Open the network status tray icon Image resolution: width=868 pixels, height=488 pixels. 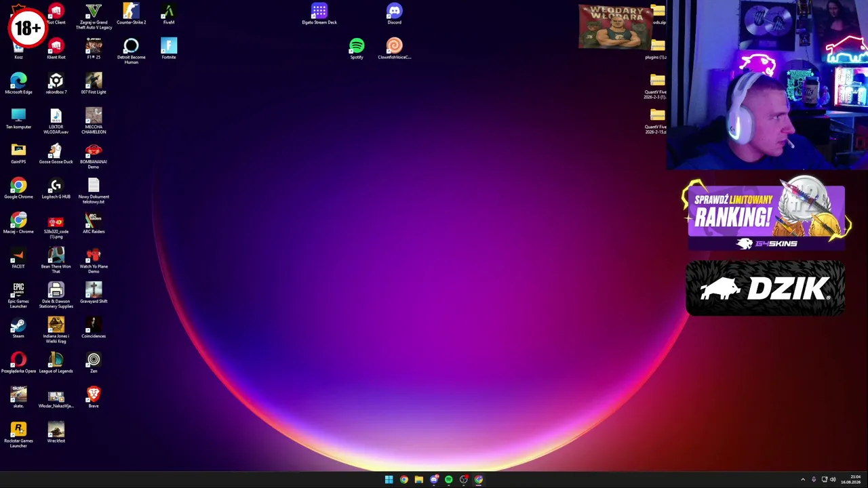[x=825, y=480]
